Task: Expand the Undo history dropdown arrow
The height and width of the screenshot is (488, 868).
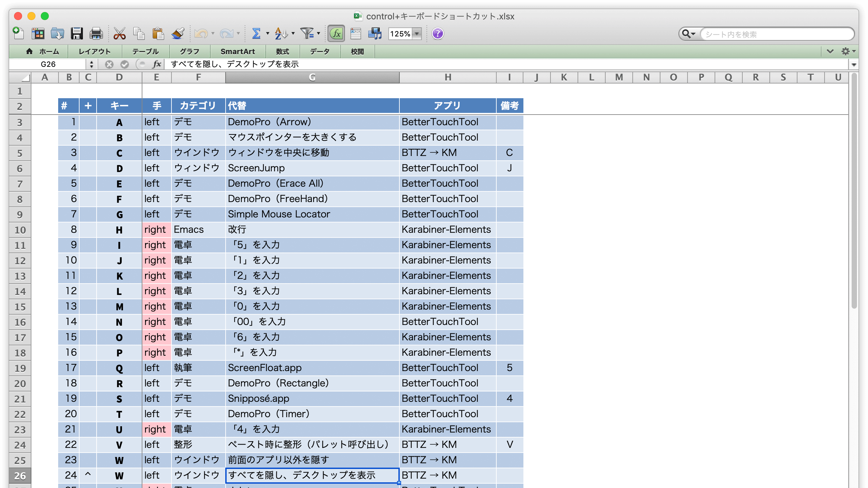Action: pos(213,33)
